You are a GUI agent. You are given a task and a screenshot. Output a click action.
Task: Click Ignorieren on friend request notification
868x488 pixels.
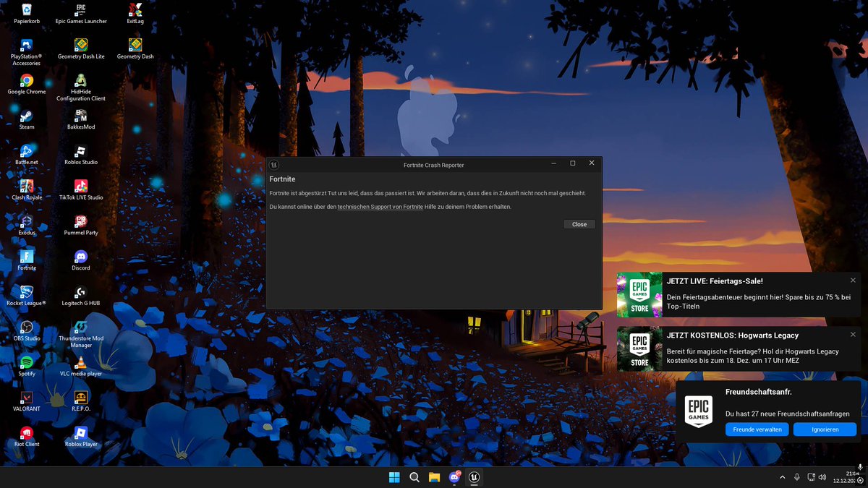(825, 429)
